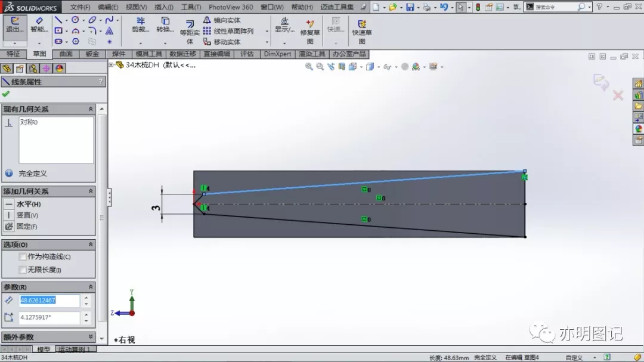Enable 'Infinite length' (无限长度) checkbox

[23, 270]
